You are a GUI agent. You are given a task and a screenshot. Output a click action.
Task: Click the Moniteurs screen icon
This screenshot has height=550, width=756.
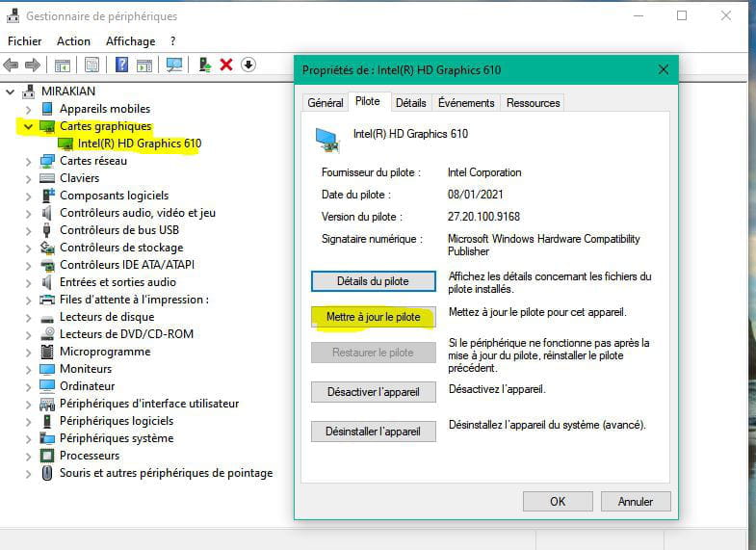pyautogui.click(x=47, y=369)
